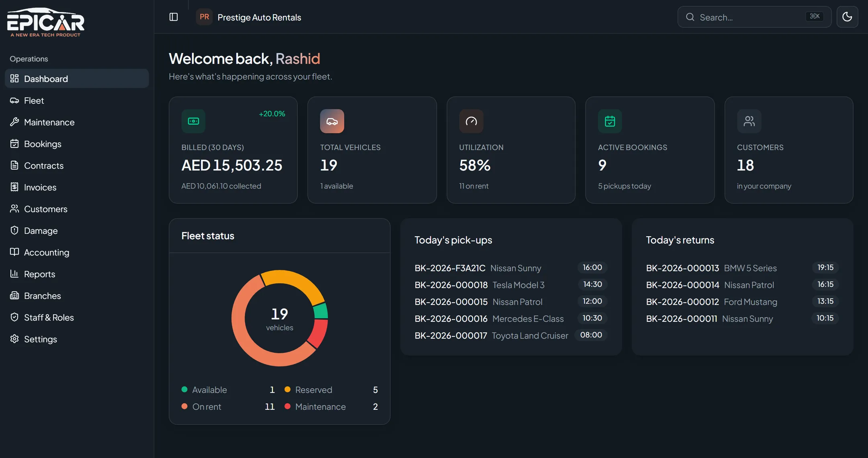Click the Prestige Auto Rentals title
868x458 pixels.
259,17
